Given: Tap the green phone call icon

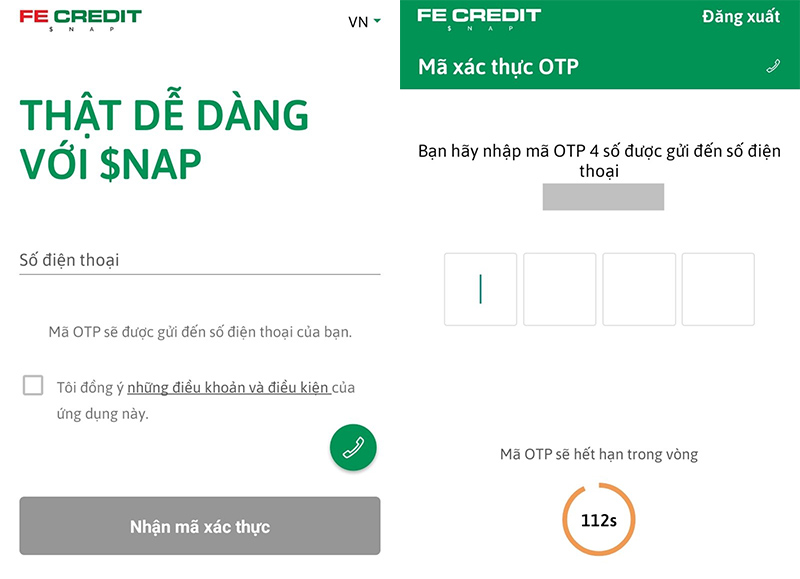Looking at the screenshot, I should [x=355, y=447].
